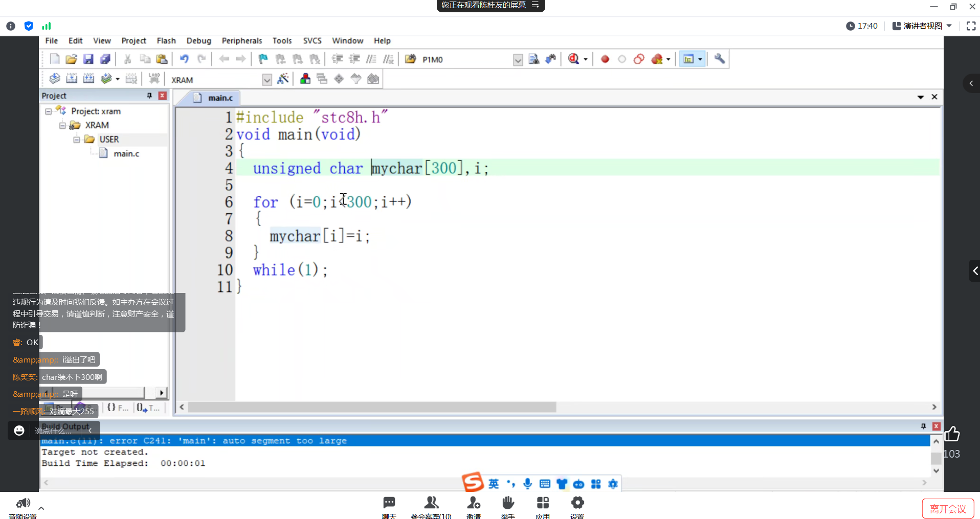Expand audio settings options caret
The width and height of the screenshot is (980, 519).
click(41, 508)
